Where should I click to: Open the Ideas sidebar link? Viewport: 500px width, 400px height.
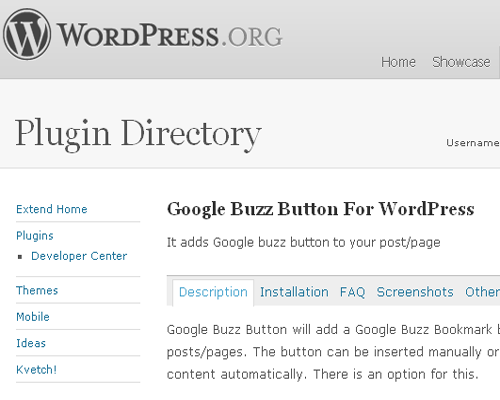point(31,343)
